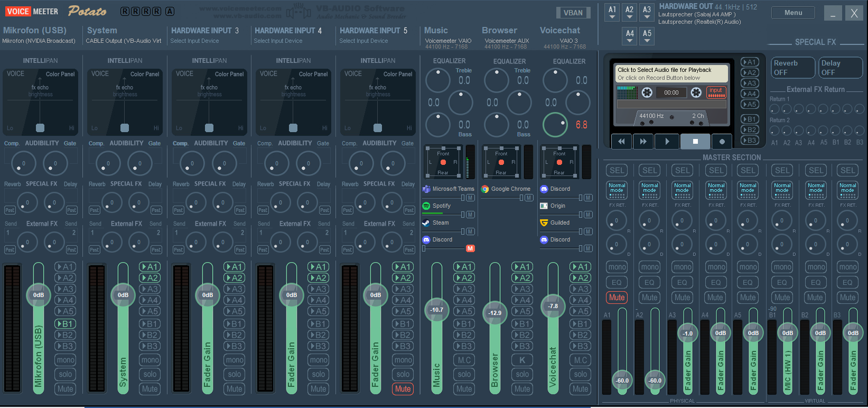The image size is (868, 408).
Task: Click the Steam icon in Music strip
Action: click(426, 222)
